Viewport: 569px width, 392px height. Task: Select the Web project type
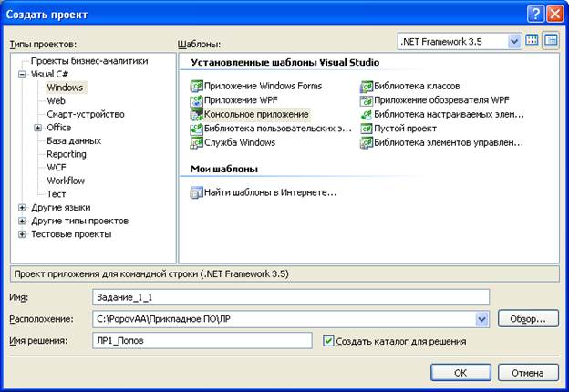(56, 101)
